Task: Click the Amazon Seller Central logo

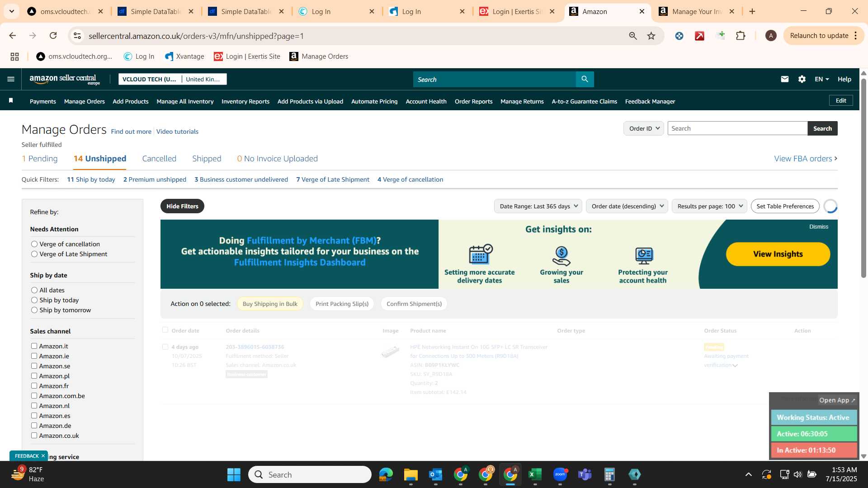Action: (x=65, y=79)
